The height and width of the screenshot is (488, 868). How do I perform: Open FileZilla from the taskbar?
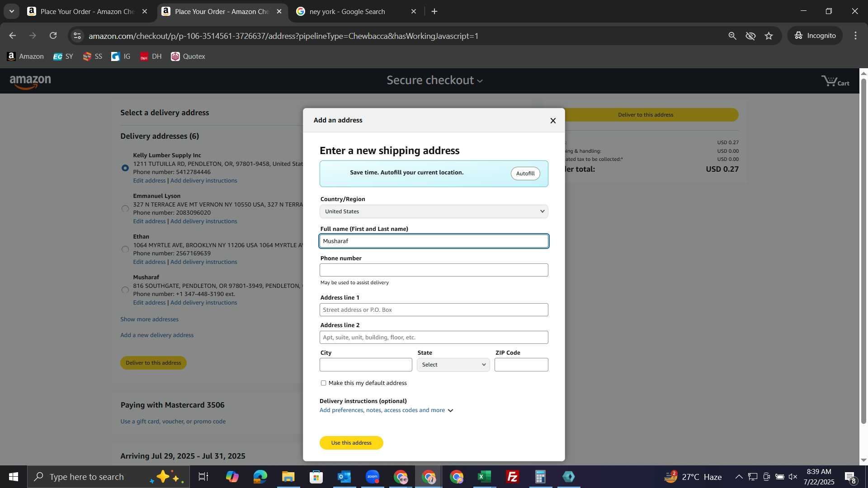tap(512, 477)
